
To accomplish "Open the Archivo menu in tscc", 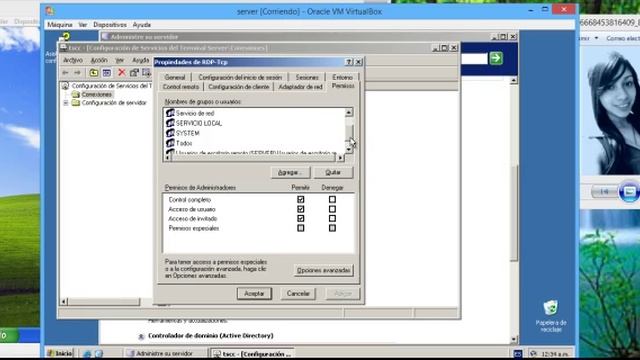I will pos(73,60).
